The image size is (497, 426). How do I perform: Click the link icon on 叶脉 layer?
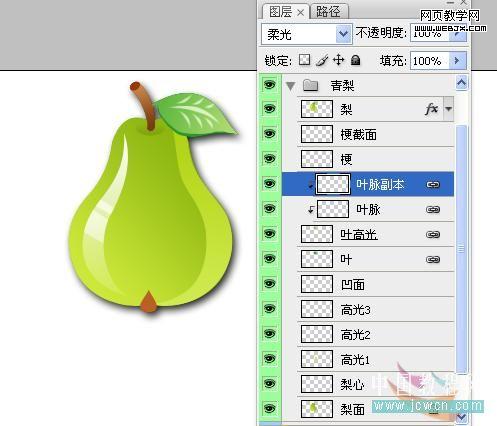pos(433,209)
